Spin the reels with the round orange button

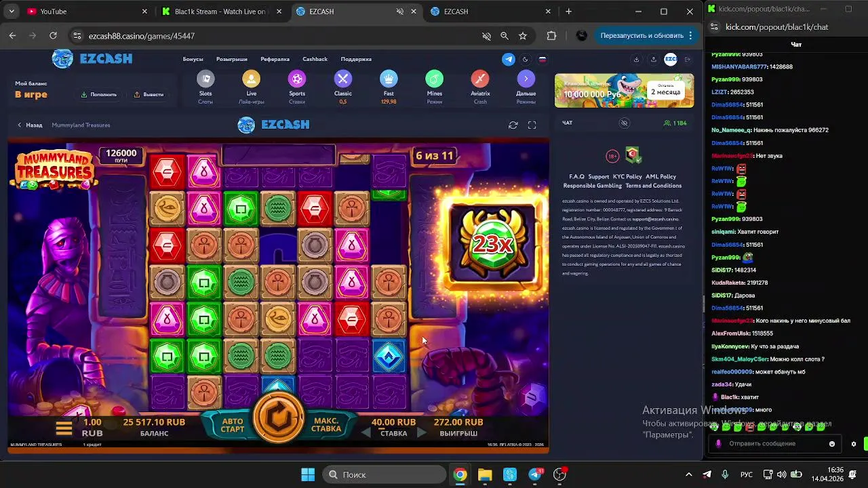pyautogui.click(x=279, y=418)
